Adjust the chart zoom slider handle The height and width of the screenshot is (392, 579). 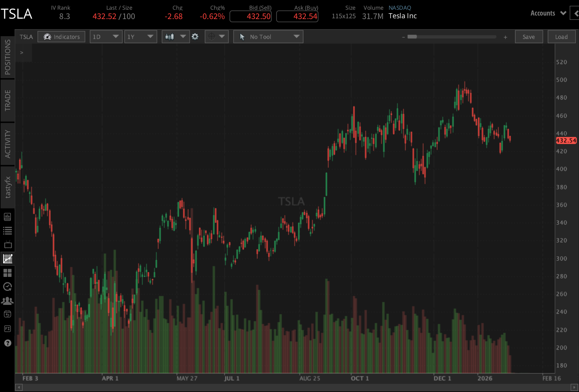pos(412,37)
